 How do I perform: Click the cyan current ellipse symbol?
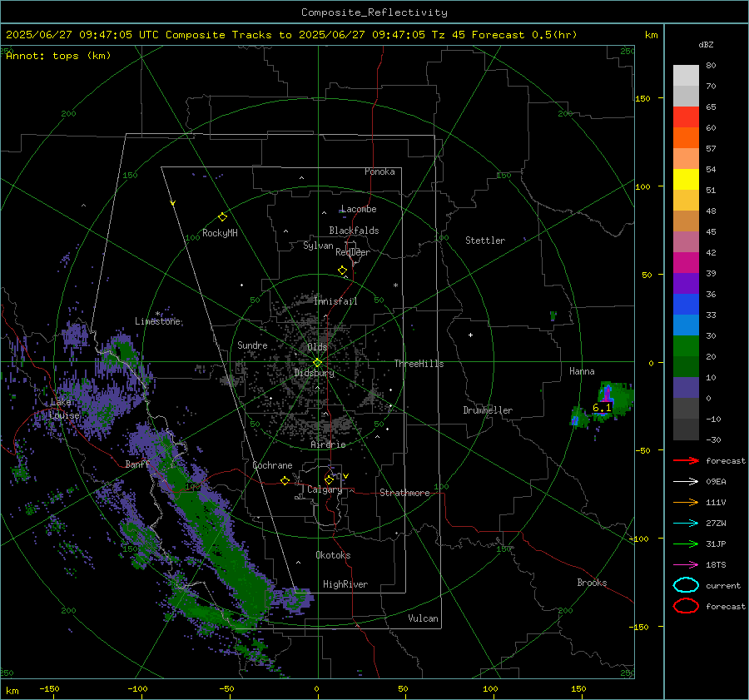click(686, 585)
